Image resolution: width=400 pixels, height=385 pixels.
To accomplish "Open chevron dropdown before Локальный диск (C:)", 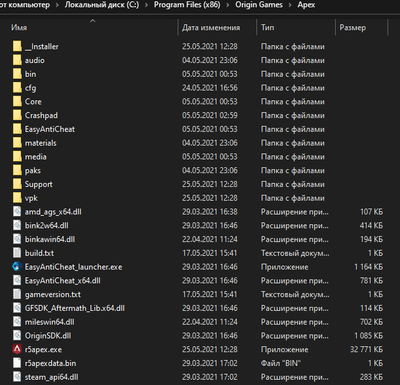I will pyautogui.click(x=57, y=5).
